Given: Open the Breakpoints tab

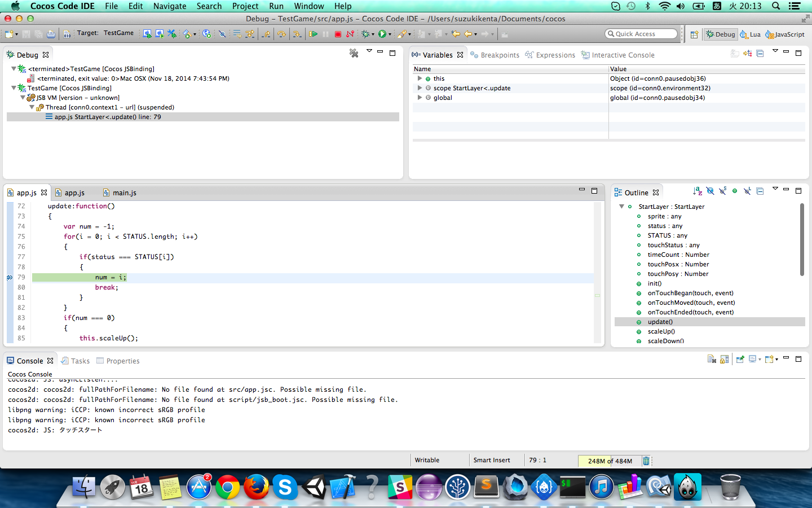Looking at the screenshot, I should click(x=495, y=55).
